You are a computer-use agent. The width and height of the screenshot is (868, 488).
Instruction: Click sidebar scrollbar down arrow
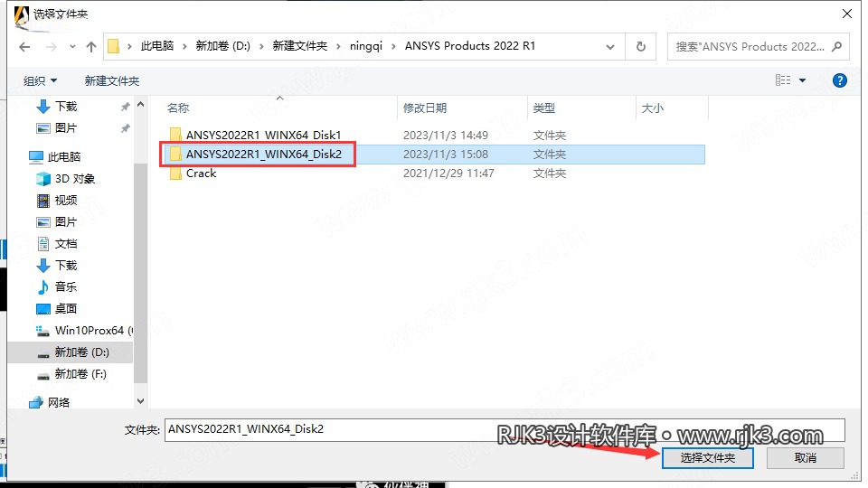click(x=141, y=401)
